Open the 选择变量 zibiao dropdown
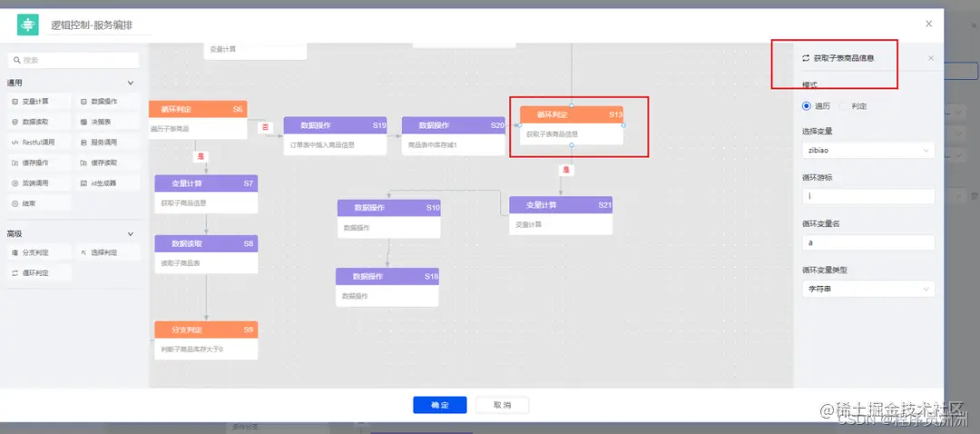The height and width of the screenshot is (434, 980). point(868,151)
